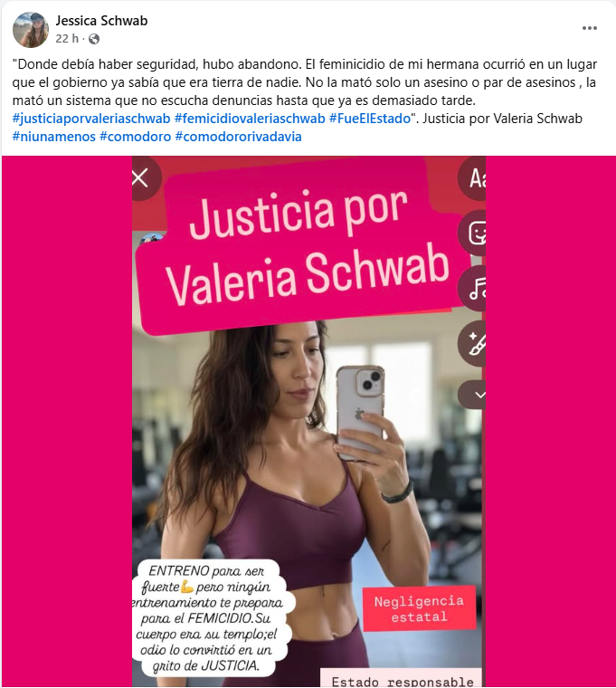
Task: Open the 22 h post timestamp
Action: [67, 39]
